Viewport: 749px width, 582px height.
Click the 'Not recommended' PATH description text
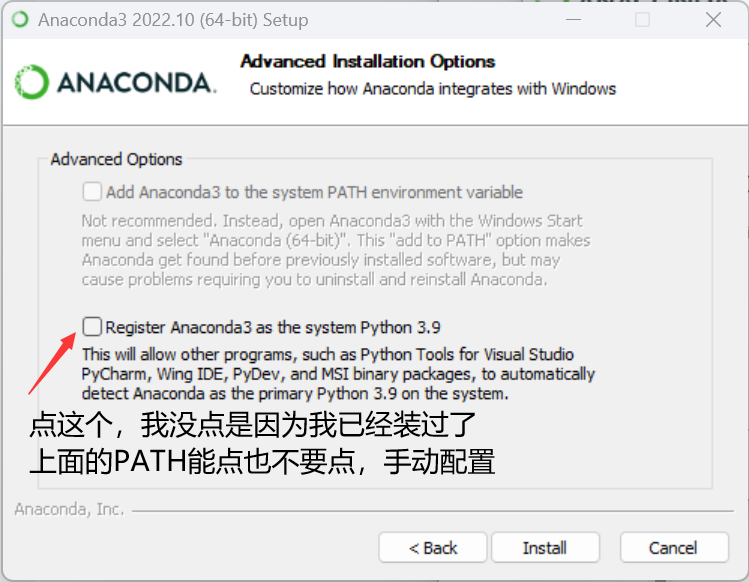point(336,250)
